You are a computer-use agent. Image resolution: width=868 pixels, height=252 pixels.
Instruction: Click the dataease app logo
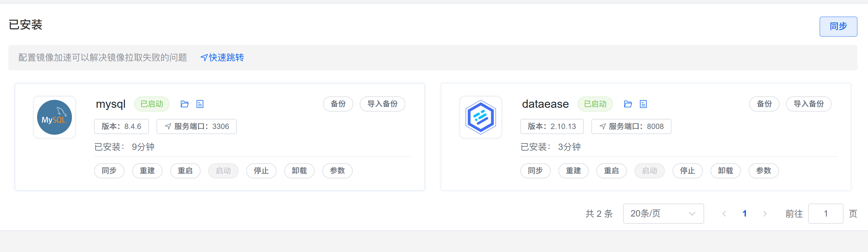click(480, 117)
